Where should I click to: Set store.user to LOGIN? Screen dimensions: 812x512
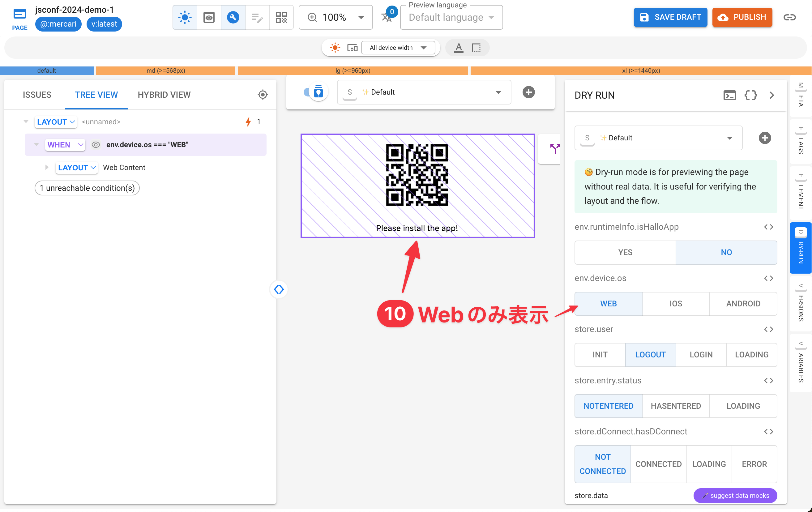pyautogui.click(x=701, y=355)
